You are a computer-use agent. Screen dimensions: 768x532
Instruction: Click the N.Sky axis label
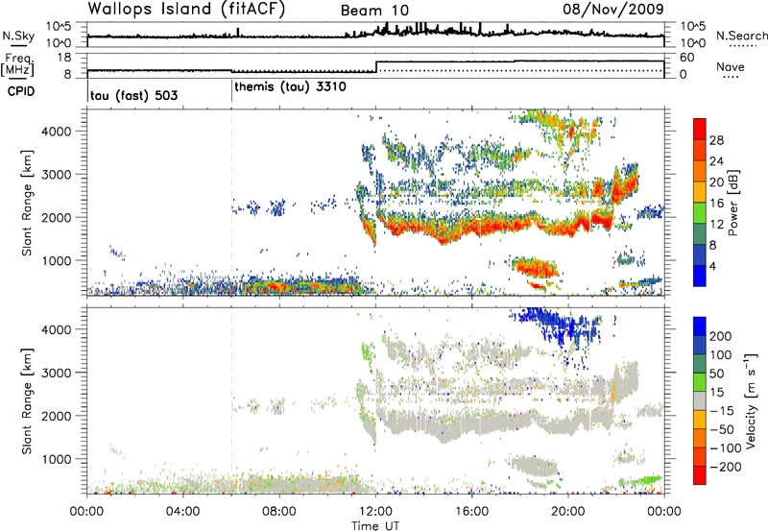[x=18, y=36]
